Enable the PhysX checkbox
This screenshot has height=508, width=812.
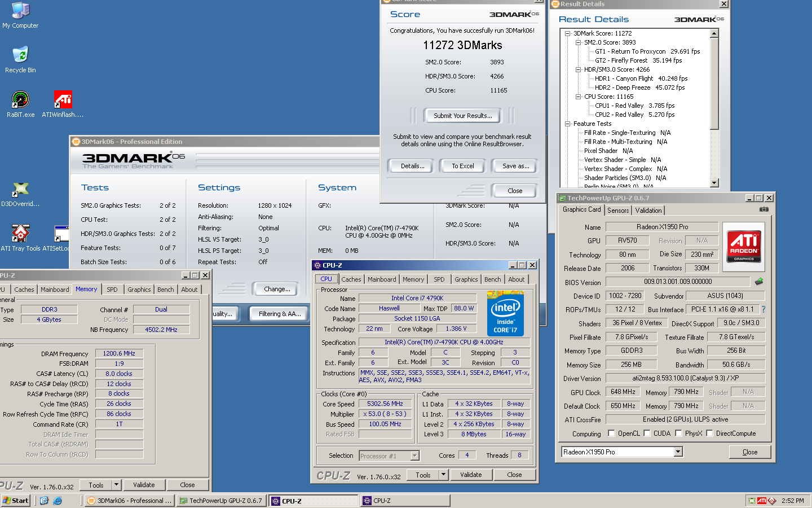pos(678,433)
